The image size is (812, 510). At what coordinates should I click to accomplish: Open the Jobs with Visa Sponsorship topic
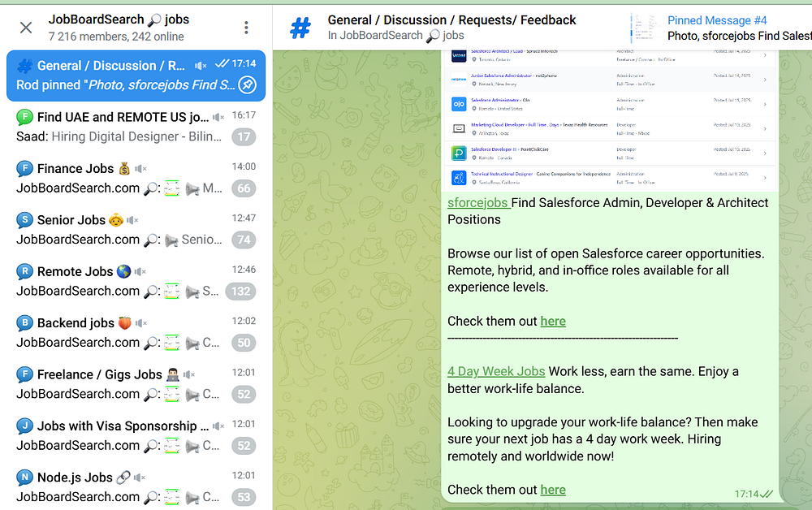136,435
